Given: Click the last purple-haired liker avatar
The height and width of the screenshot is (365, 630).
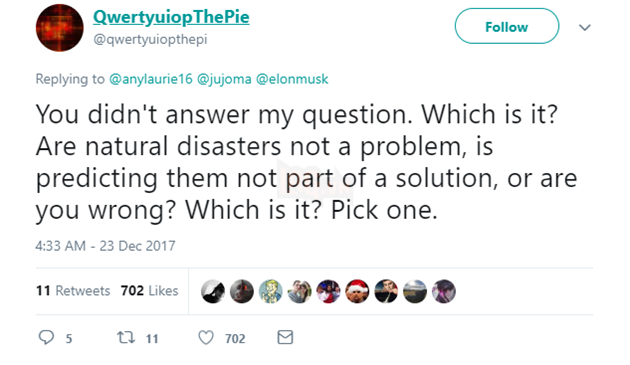Looking at the screenshot, I should [444, 291].
